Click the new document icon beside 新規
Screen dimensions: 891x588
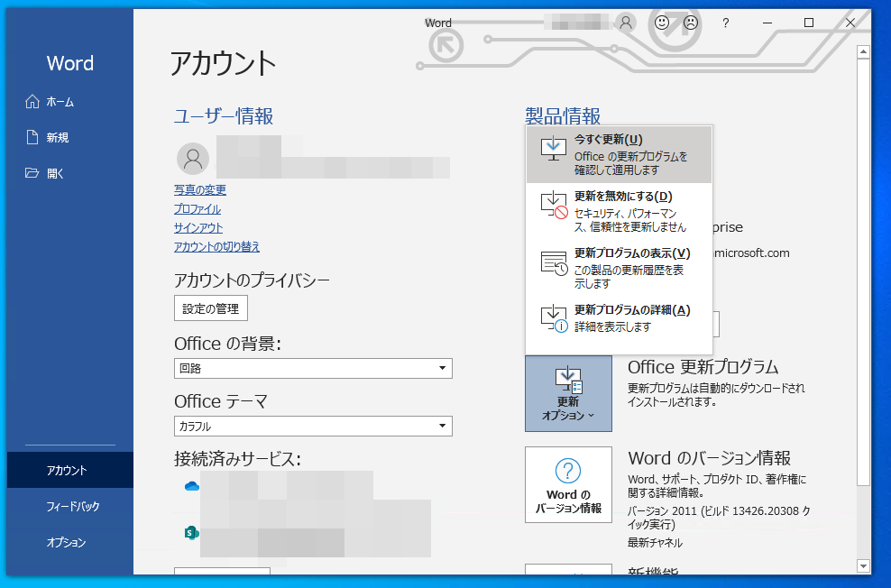(32, 137)
